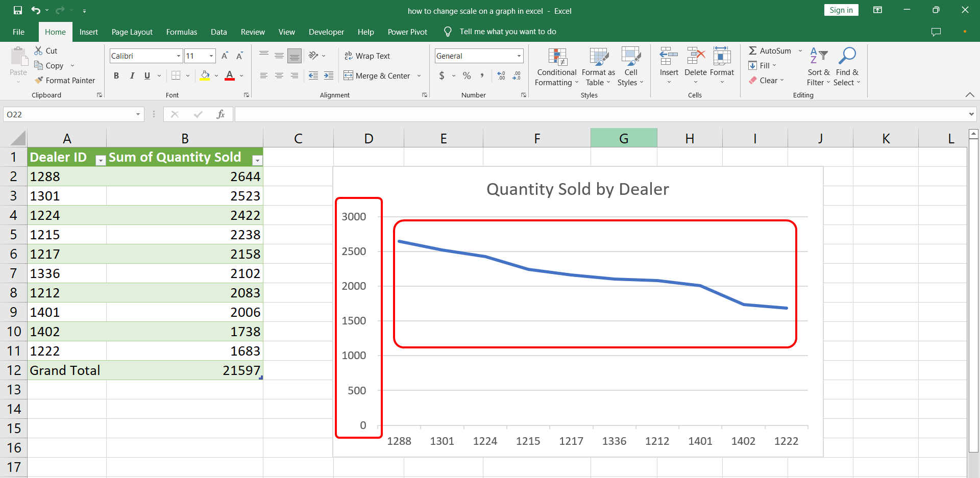Screen dimensions: 980x478
Task: Click the Clear button
Action: coord(763,80)
